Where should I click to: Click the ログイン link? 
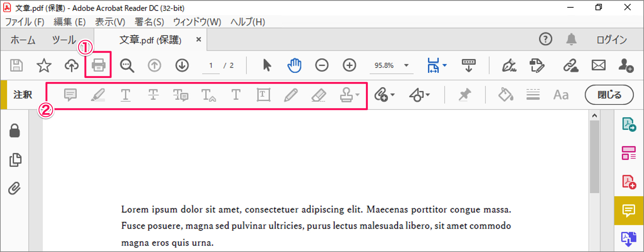point(611,40)
